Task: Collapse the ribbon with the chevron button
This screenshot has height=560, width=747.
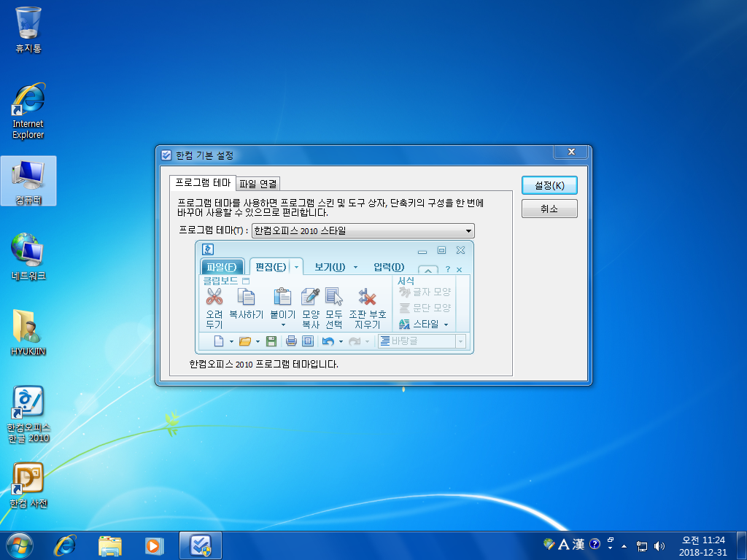Action: point(427,270)
